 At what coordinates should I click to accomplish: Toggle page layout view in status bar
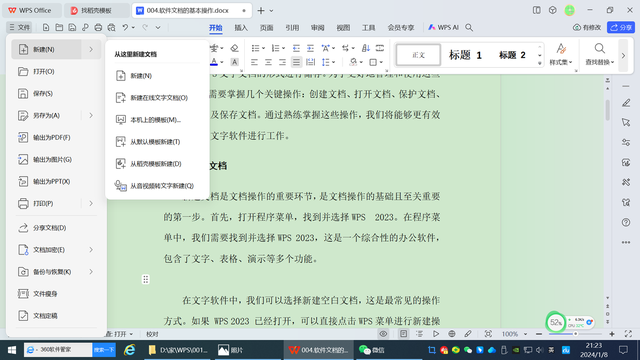pyautogui.click(x=403, y=334)
